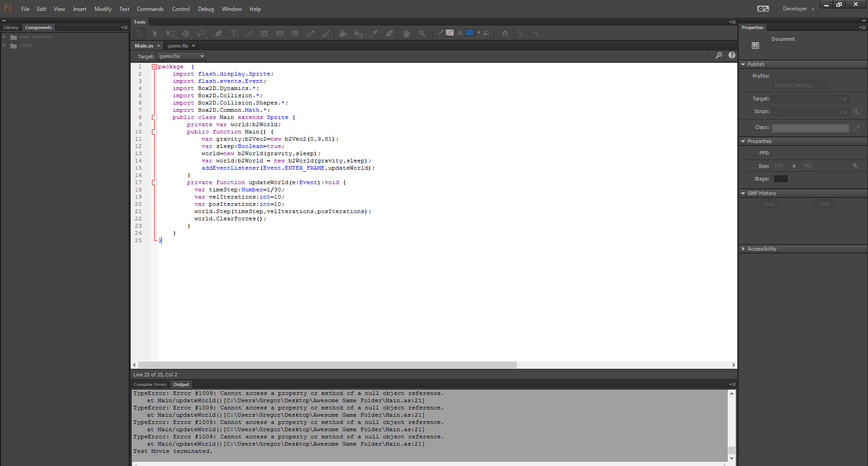Open the Commands menu
Screen dimensions: 868x466
pos(150,9)
